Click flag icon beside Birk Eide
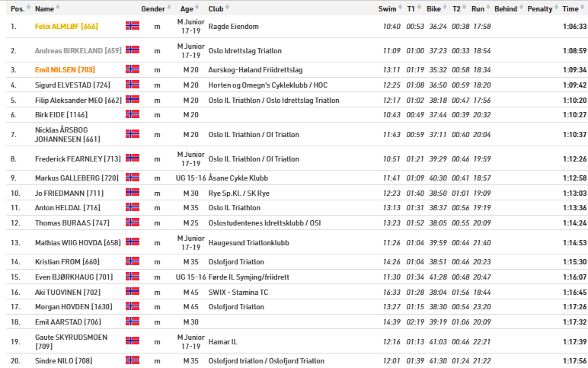 tap(133, 114)
